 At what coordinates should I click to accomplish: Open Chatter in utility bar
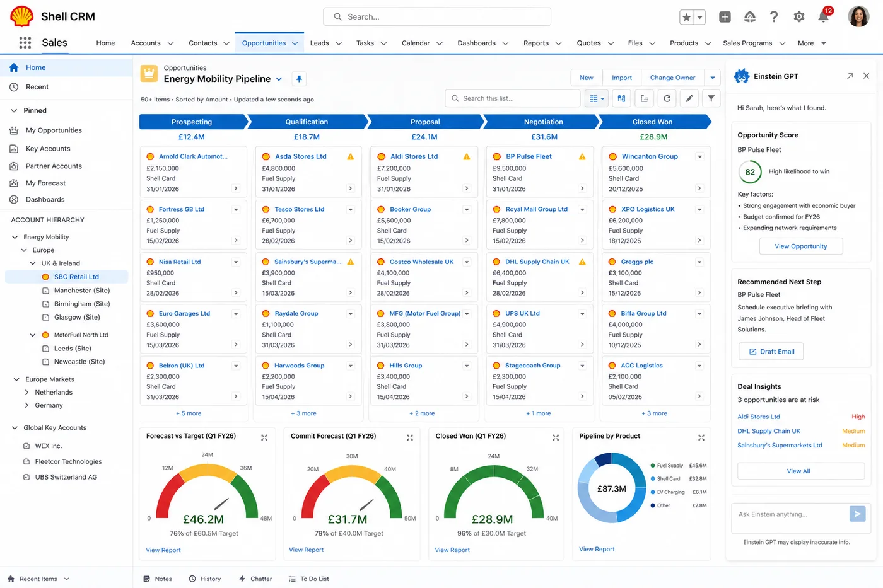[x=255, y=579]
